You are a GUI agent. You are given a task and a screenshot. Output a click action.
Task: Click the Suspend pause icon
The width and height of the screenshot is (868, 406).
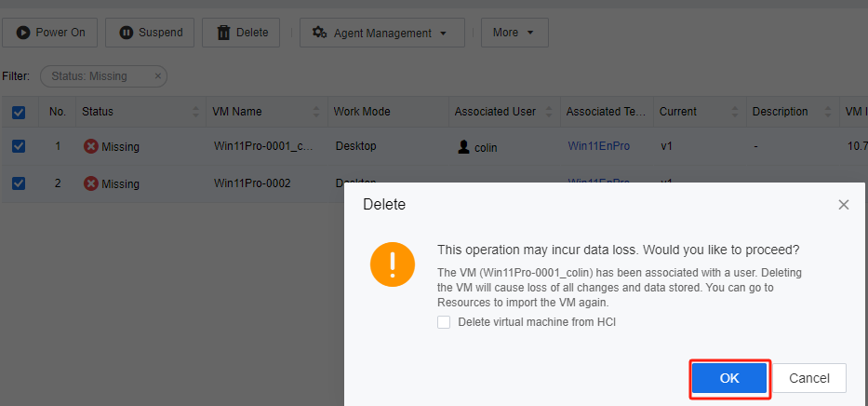[127, 33]
